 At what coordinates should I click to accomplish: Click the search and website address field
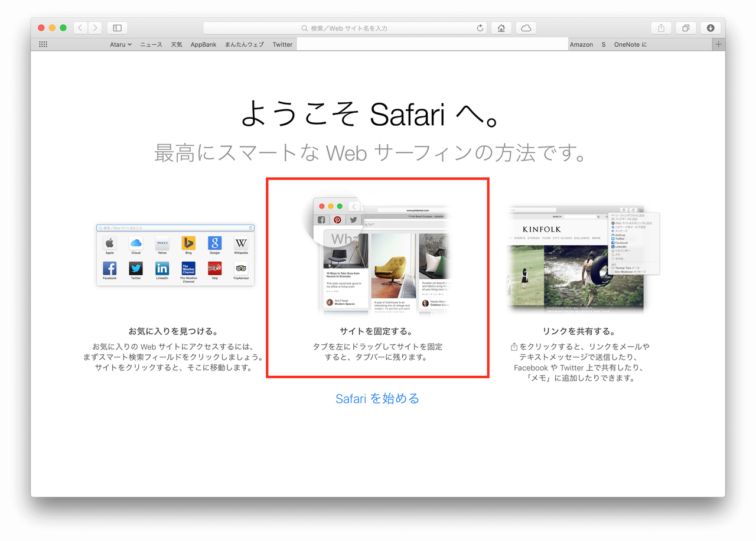(344, 28)
